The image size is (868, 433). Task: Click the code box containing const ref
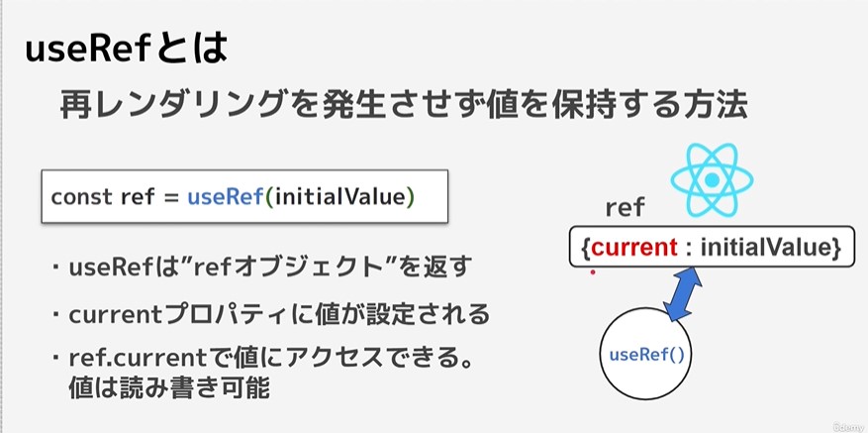pyautogui.click(x=243, y=197)
